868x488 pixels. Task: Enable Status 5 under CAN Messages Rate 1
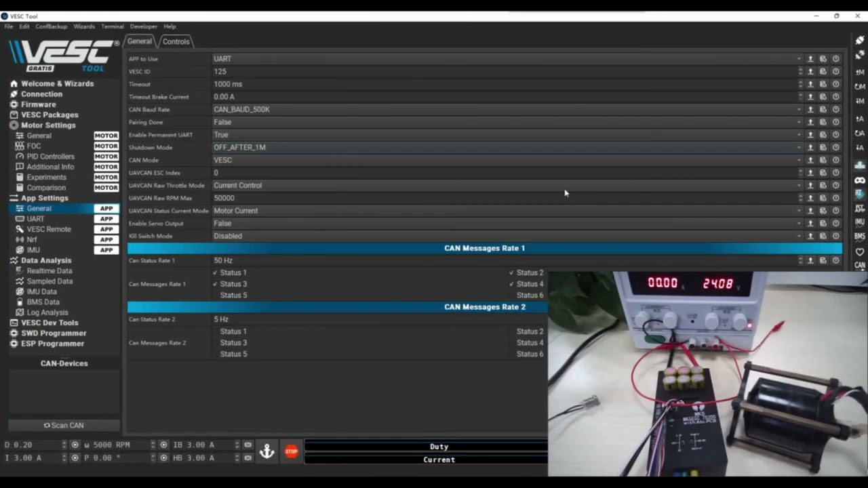pyautogui.click(x=230, y=296)
